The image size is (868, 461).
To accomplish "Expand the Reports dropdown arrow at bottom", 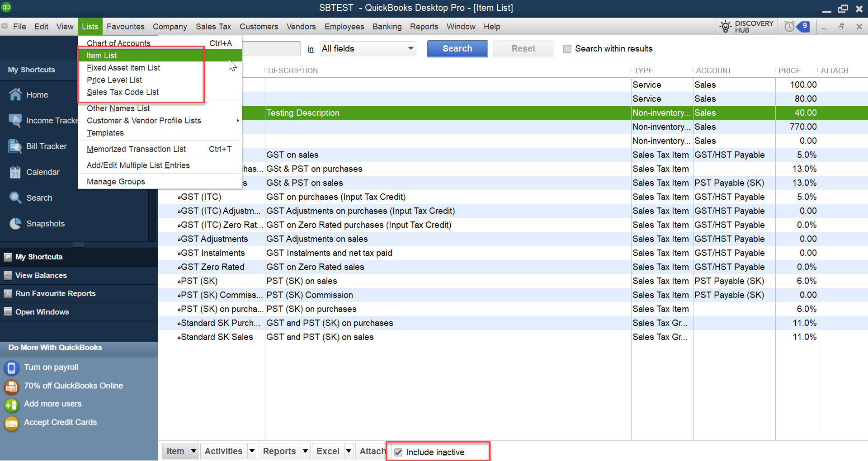I will click(306, 451).
